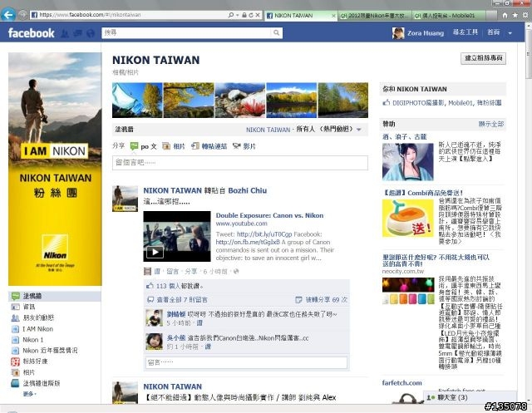Open Facebook notifications globe icon
The height and width of the screenshot is (413, 532).
(x=91, y=33)
